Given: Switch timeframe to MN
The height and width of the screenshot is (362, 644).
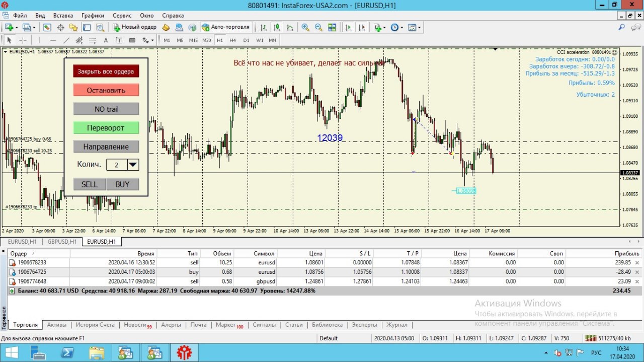Looking at the screenshot, I should [272, 40].
